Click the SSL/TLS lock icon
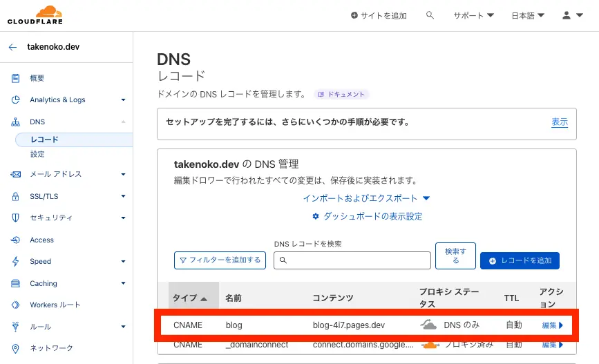 [x=15, y=196]
